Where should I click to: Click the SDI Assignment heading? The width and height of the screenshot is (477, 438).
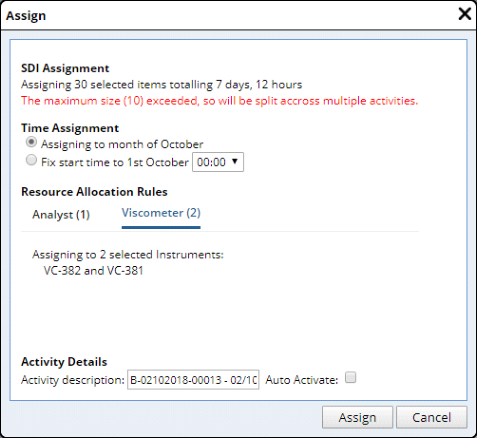65,68
